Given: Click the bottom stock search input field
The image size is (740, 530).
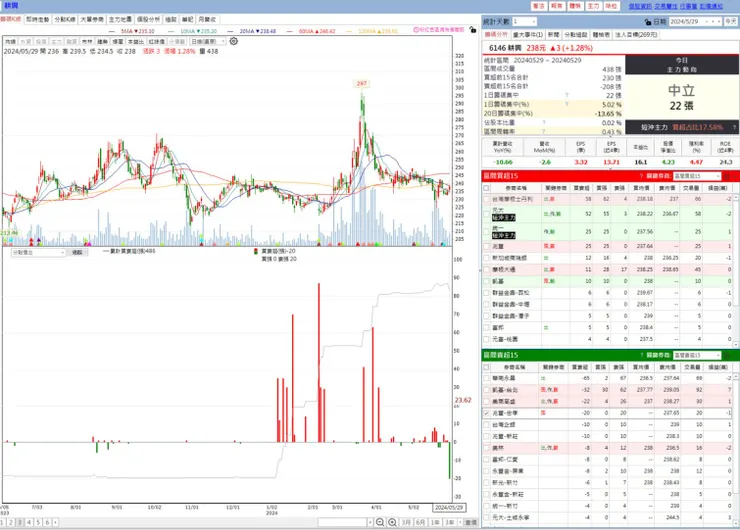Looking at the screenshot, I should point(342,522).
